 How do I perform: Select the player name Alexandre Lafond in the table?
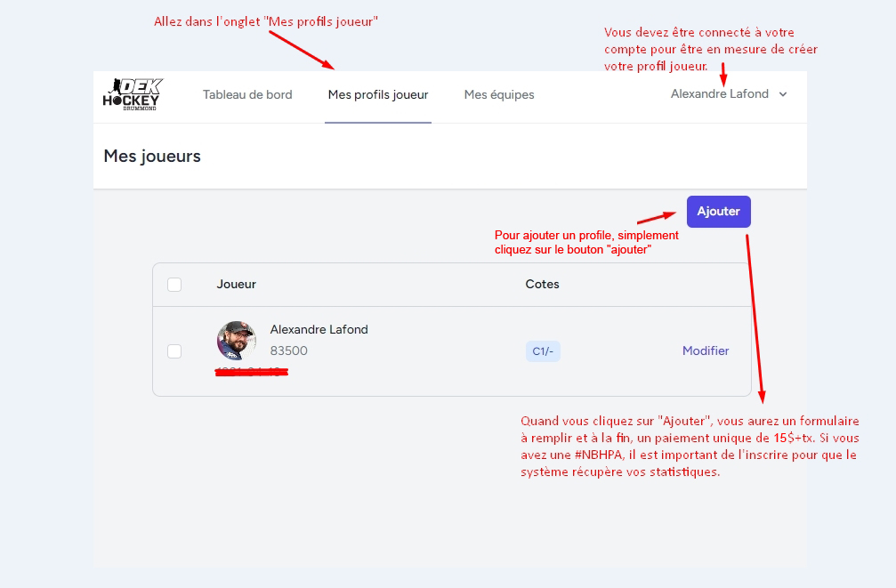[x=319, y=330]
